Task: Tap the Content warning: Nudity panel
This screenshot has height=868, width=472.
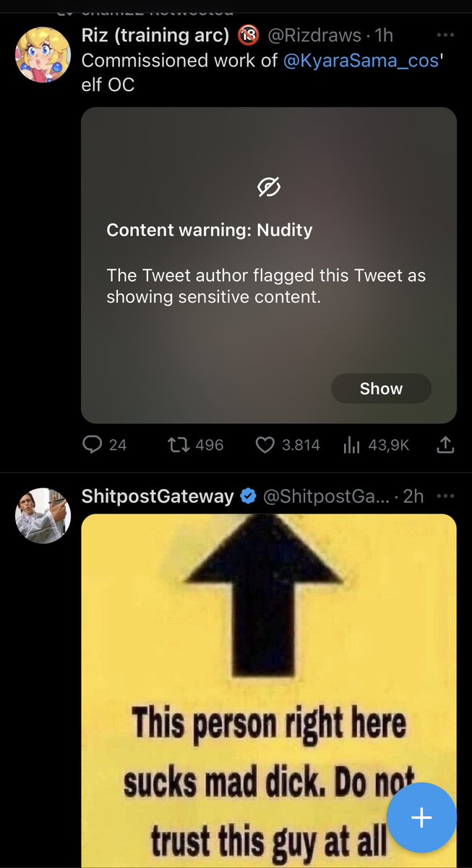Action: tap(269, 265)
